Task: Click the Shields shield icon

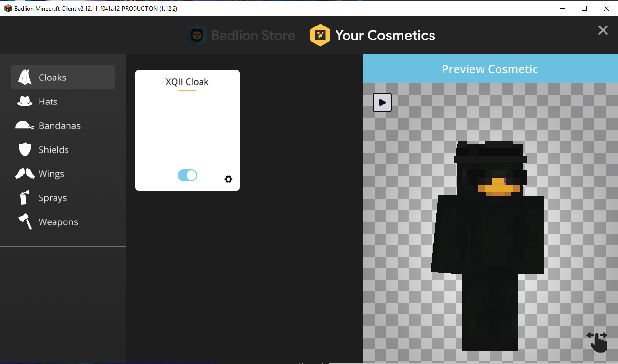Action: [25, 150]
